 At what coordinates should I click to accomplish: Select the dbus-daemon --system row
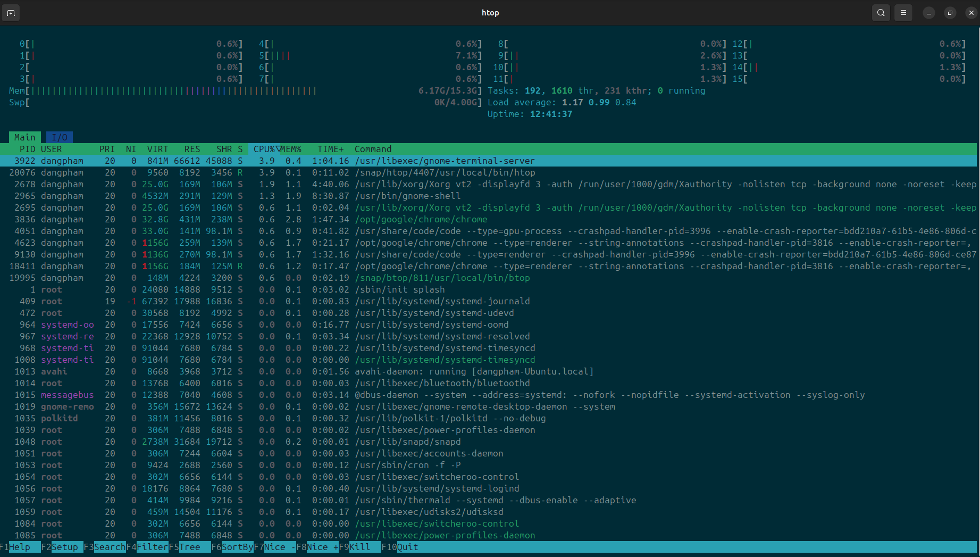click(x=488, y=395)
